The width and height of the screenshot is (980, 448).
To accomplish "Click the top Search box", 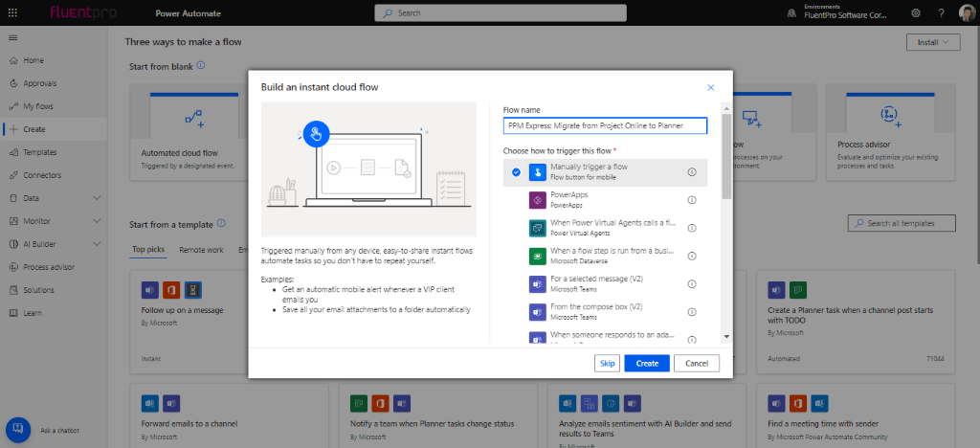I will pos(500,12).
